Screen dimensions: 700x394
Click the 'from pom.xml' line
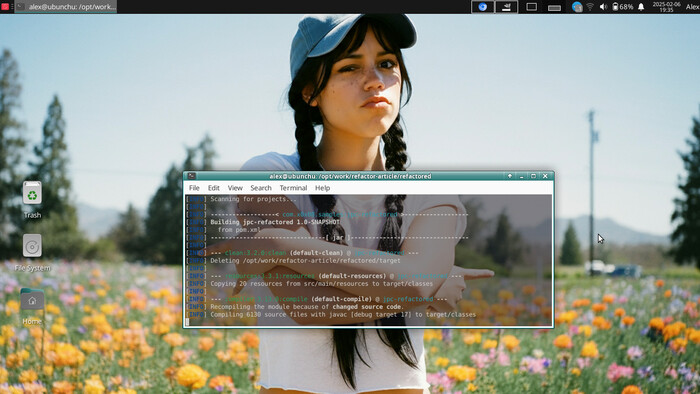click(x=239, y=230)
